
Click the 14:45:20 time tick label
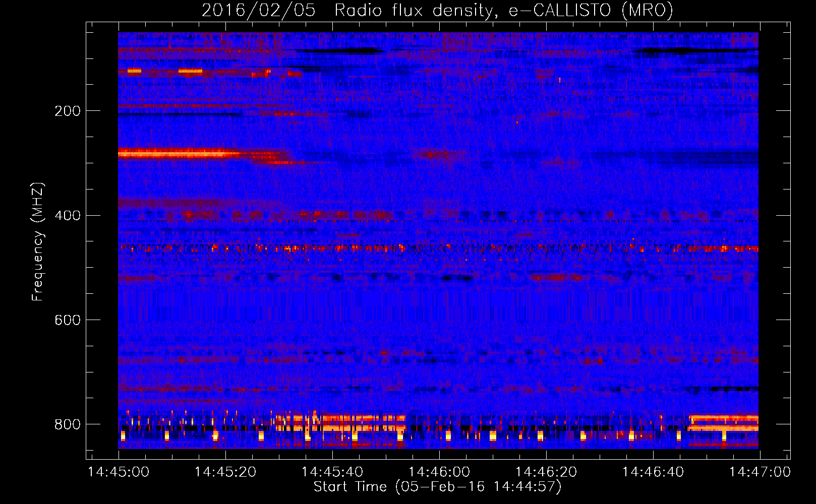225,472
